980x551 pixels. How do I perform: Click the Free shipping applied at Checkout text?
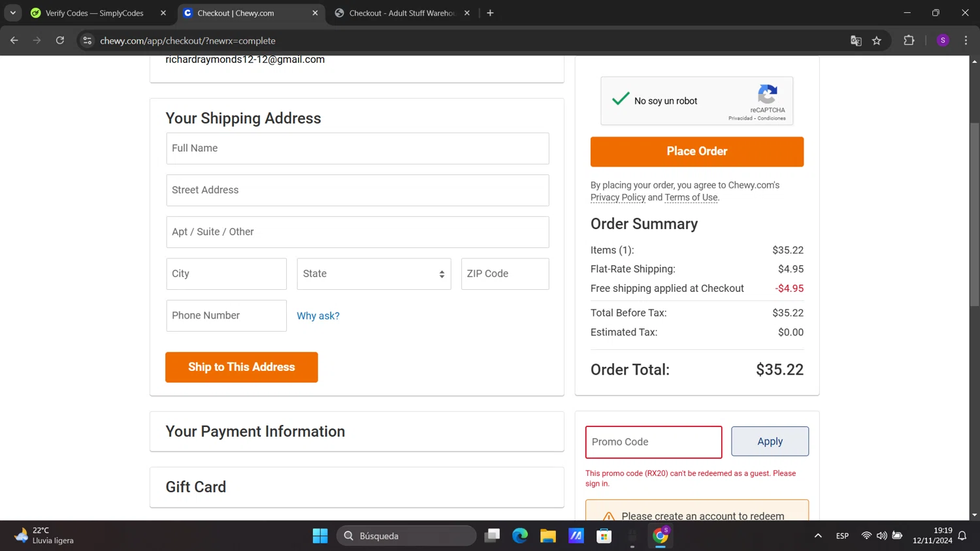point(667,289)
